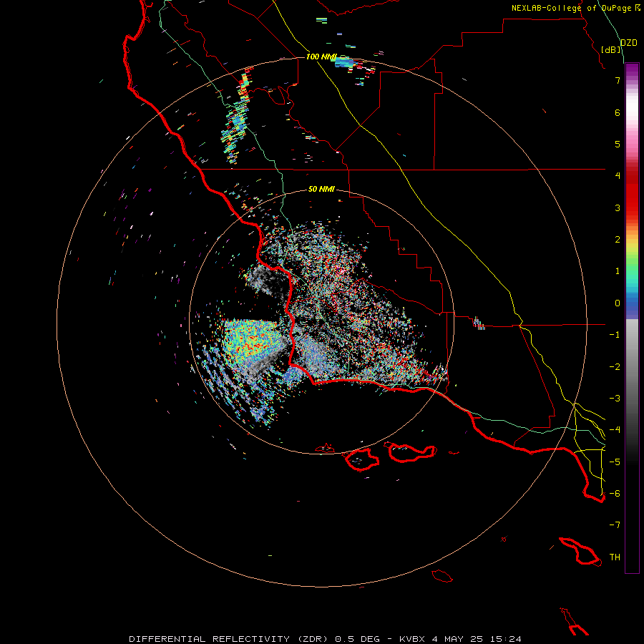Click the TH label on the color scale
Image resolution: width=644 pixels, height=644 pixels.
[x=615, y=557]
